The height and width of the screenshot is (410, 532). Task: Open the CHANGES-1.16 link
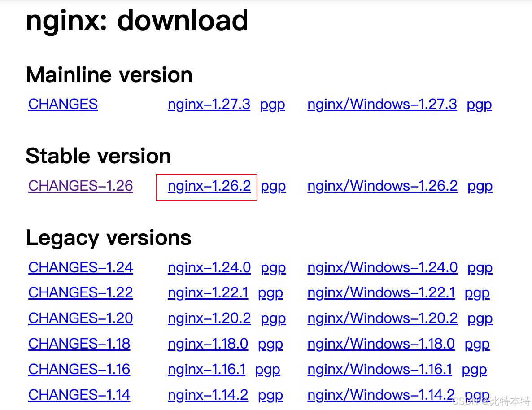click(79, 369)
